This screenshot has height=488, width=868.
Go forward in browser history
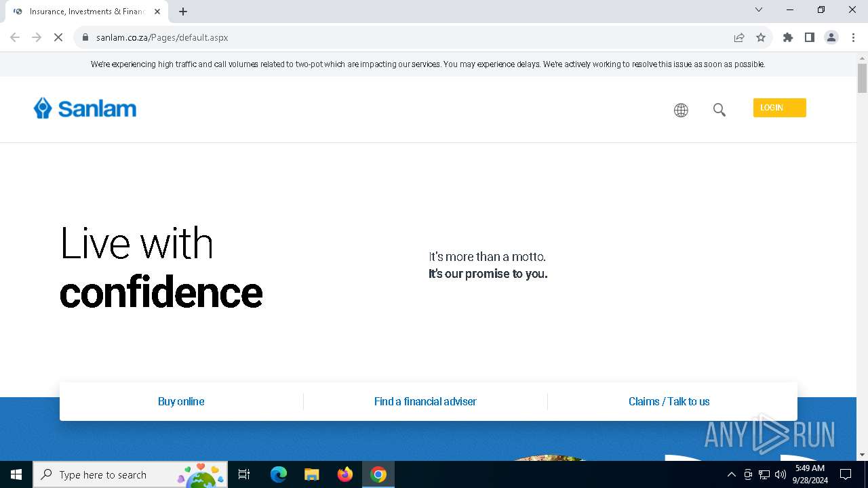[x=37, y=37]
